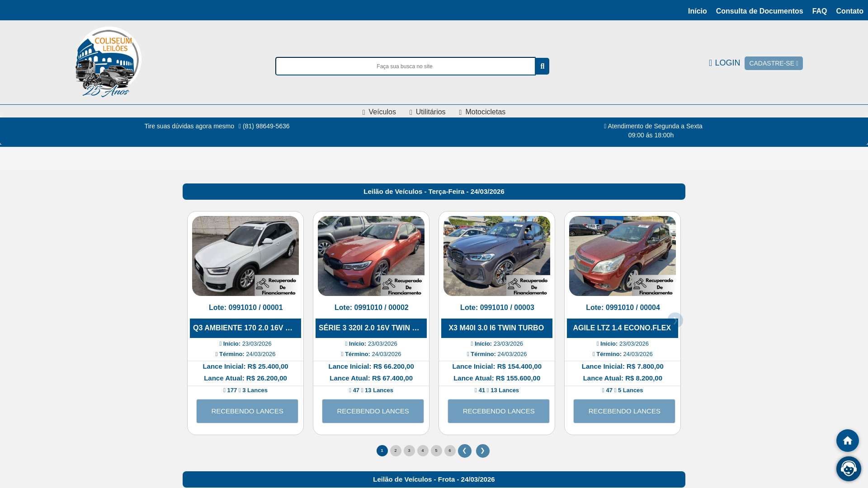Click the slider next arrow beside the Agile card
Image resolution: width=868 pixels, height=488 pixels.
click(675, 320)
